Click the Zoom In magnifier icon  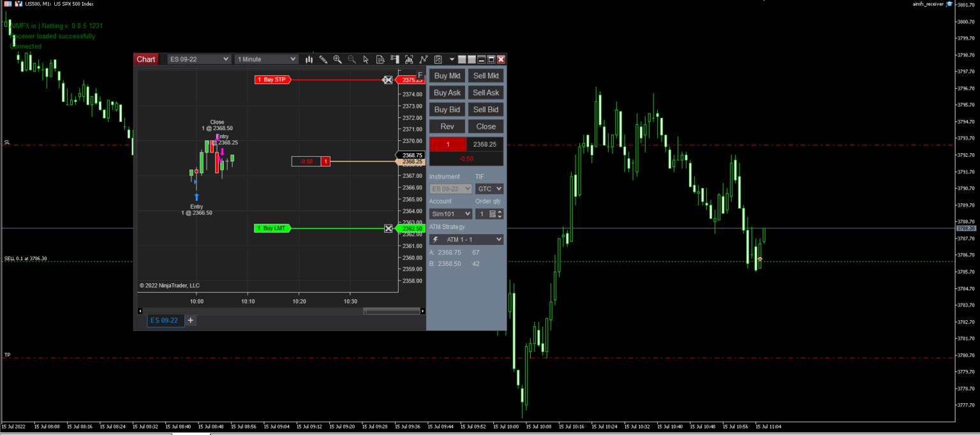point(337,59)
